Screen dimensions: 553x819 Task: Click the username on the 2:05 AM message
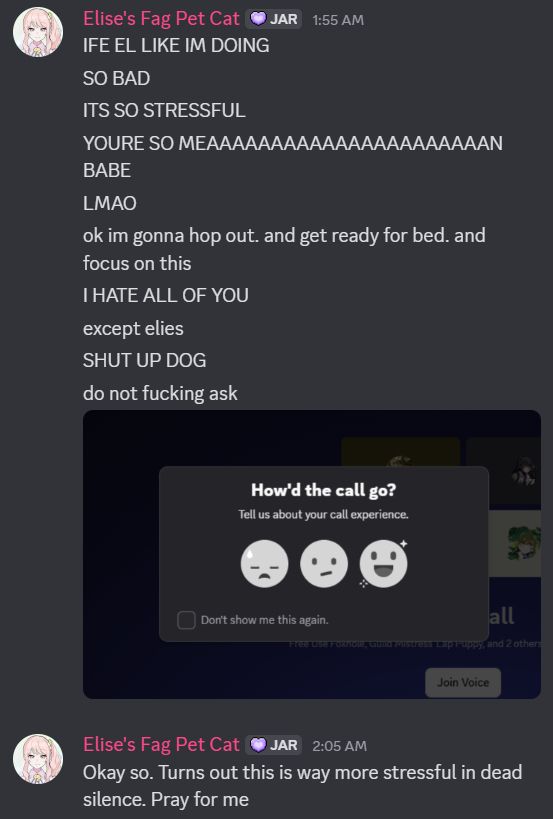(161, 745)
